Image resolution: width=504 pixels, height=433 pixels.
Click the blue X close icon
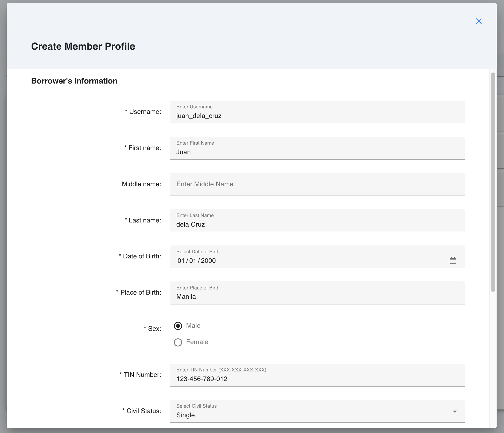click(x=479, y=21)
